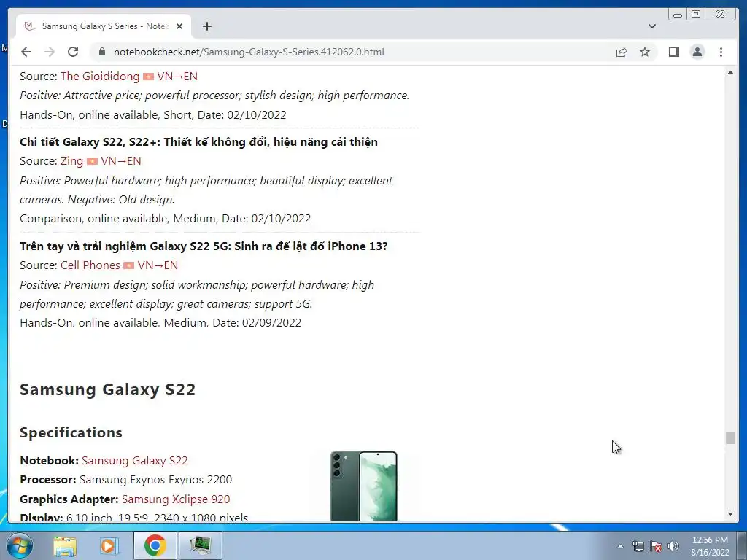Open the Samsung Xclipse 920 link
The height and width of the screenshot is (560, 747).
click(x=176, y=499)
